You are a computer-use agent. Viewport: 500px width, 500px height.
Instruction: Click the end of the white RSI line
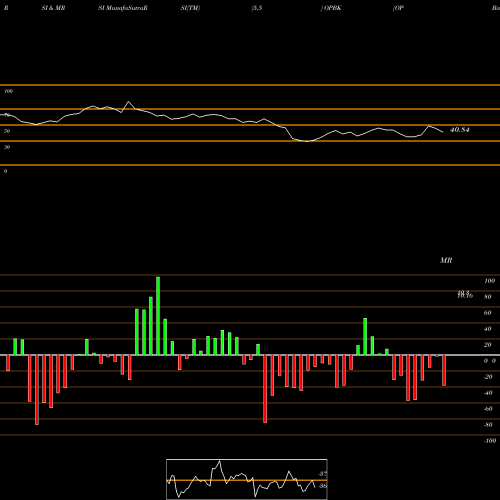point(443,132)
